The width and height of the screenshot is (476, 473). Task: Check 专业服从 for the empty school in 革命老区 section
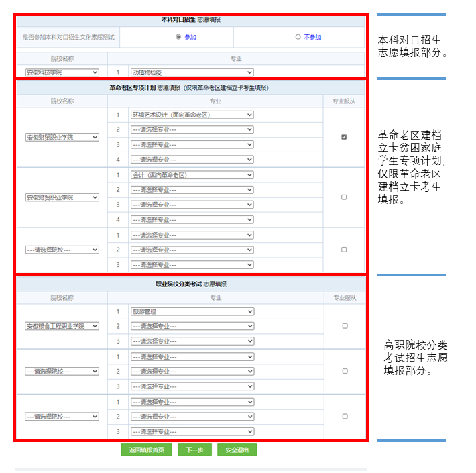point(344,250)
